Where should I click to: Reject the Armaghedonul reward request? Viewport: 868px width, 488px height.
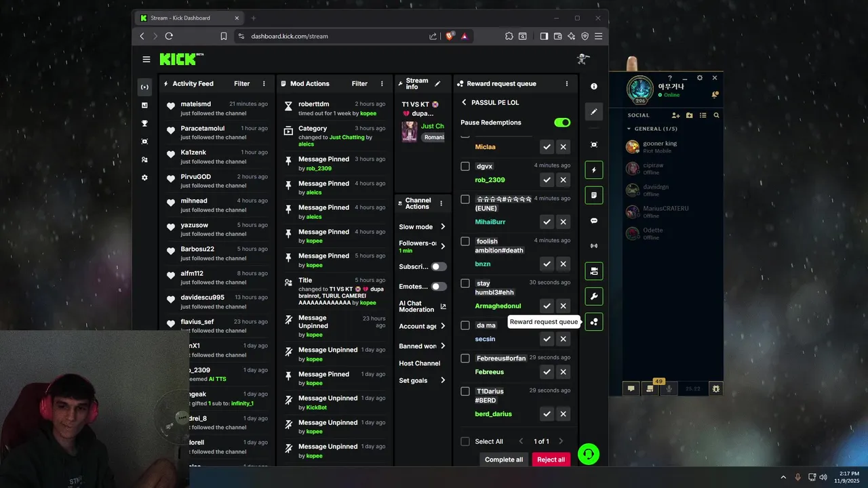coord(563,306)
